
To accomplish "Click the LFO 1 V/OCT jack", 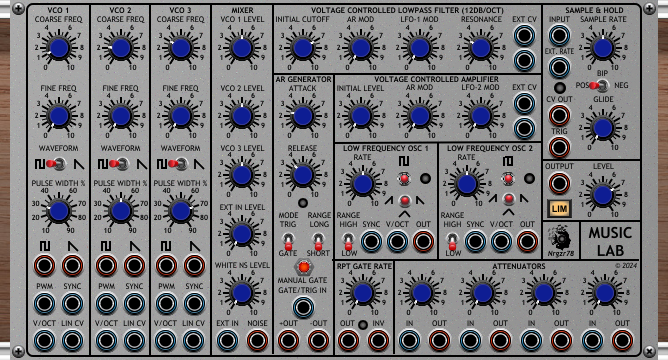I will tap(397, 241).
